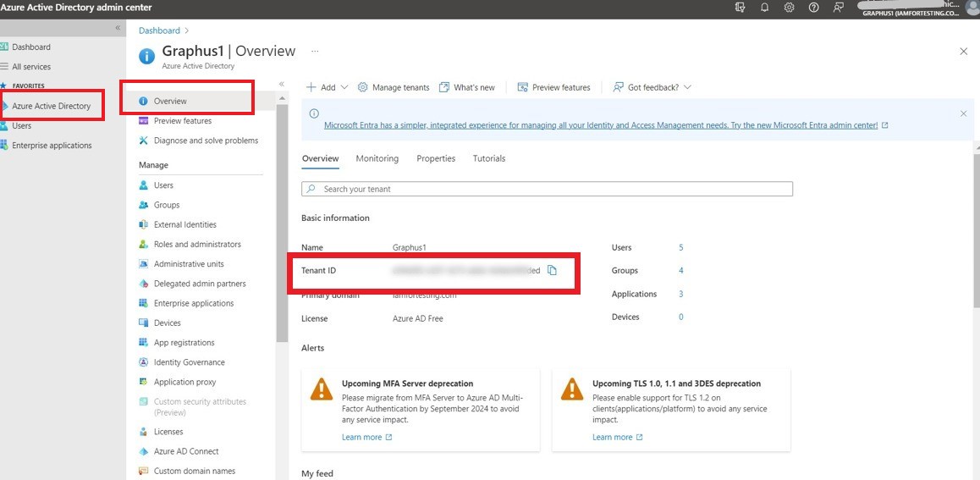
Task: Click the External Identities icon
Action: point(143,224)
